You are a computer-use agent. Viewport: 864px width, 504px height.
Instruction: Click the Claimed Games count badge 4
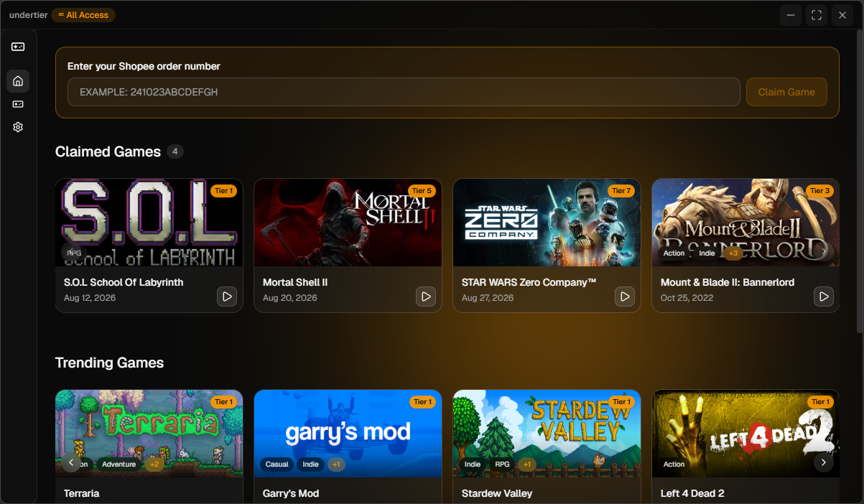(175, 151)
